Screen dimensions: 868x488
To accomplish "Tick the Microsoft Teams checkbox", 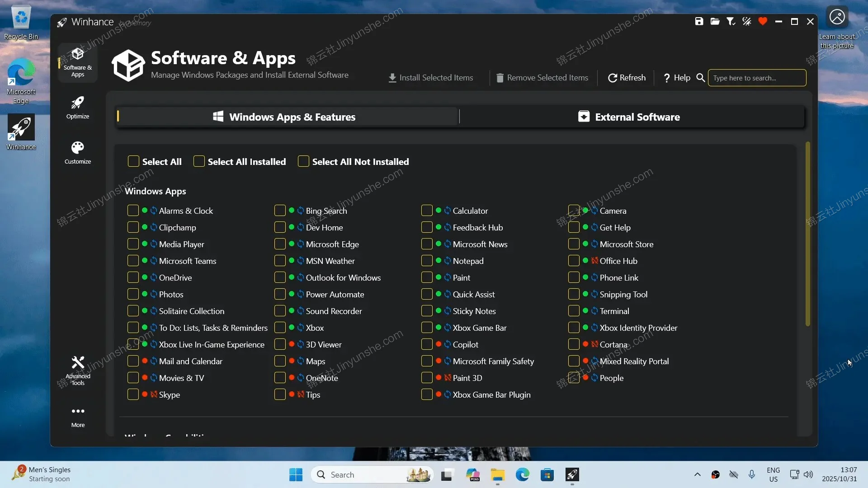I will pos(133,261).
